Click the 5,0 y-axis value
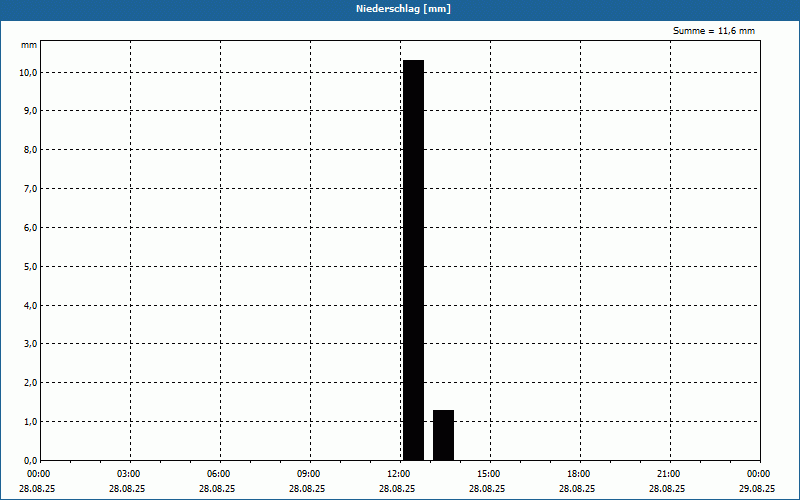The height and width of the screenshot is (500, 800). coord(31,266)
